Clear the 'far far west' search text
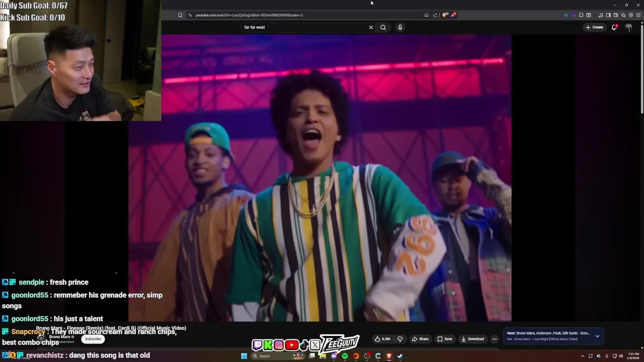The image size is (644, 362). point(371,27)
